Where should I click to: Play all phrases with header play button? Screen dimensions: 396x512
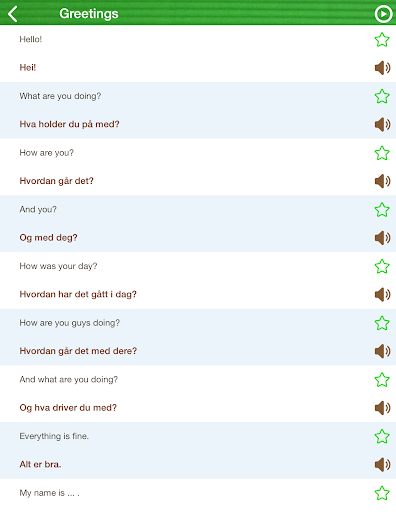pos(383,14)
